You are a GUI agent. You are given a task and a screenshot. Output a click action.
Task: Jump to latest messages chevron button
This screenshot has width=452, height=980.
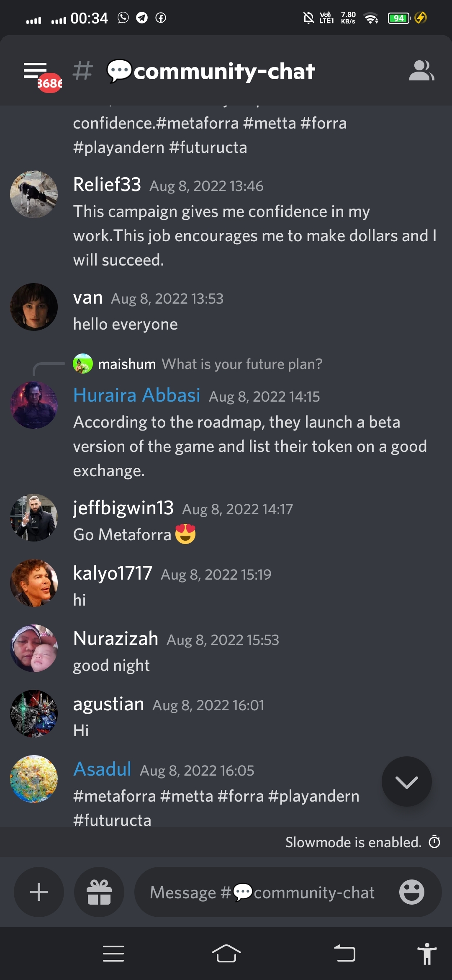pyautogui.click(x=406, y=781)
